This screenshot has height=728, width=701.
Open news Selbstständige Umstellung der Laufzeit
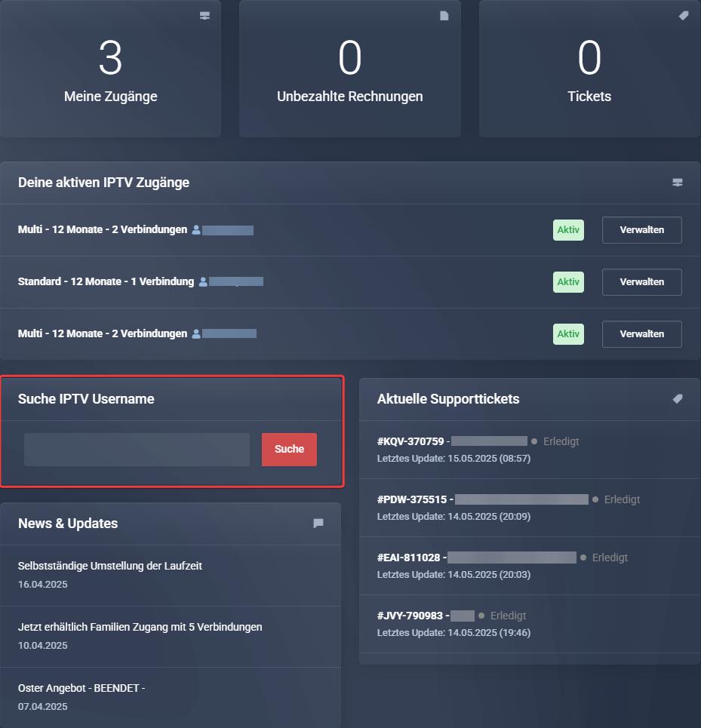point(110,566)
